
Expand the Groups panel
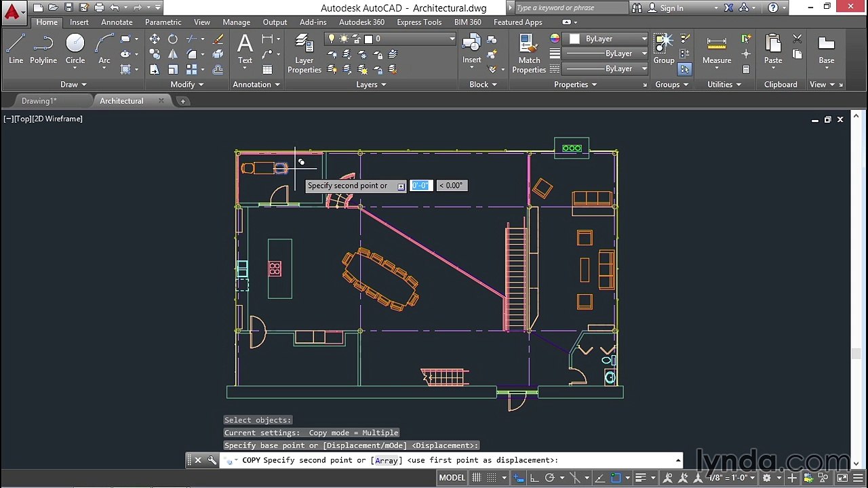pos(671,85)
